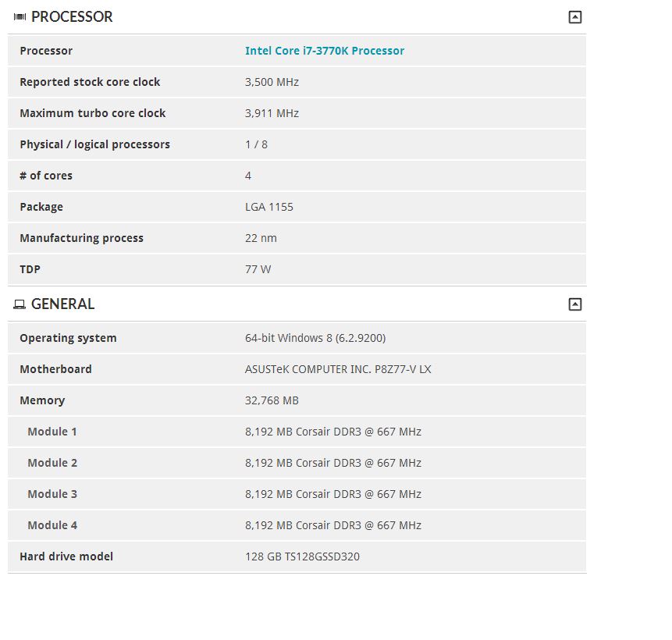Click the laptop icon beside GENERAL

point(20,304)
